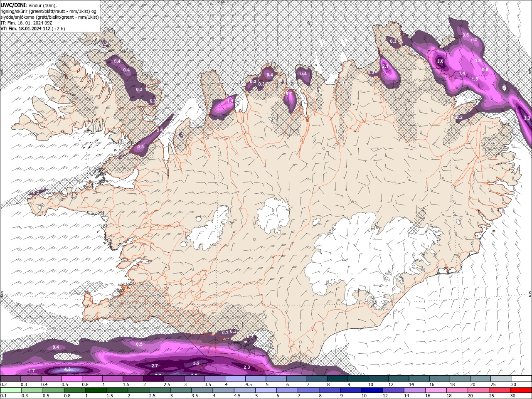Click the '20' label in the lower legend row
This screenshot has height=399, width=532.
point(470,396)
